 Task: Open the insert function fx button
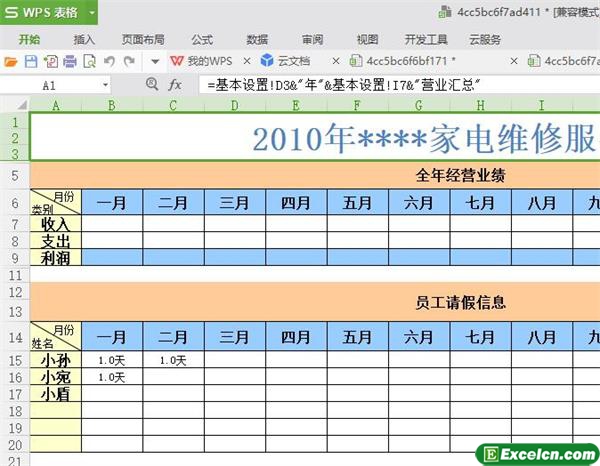[x=175, y=85]
